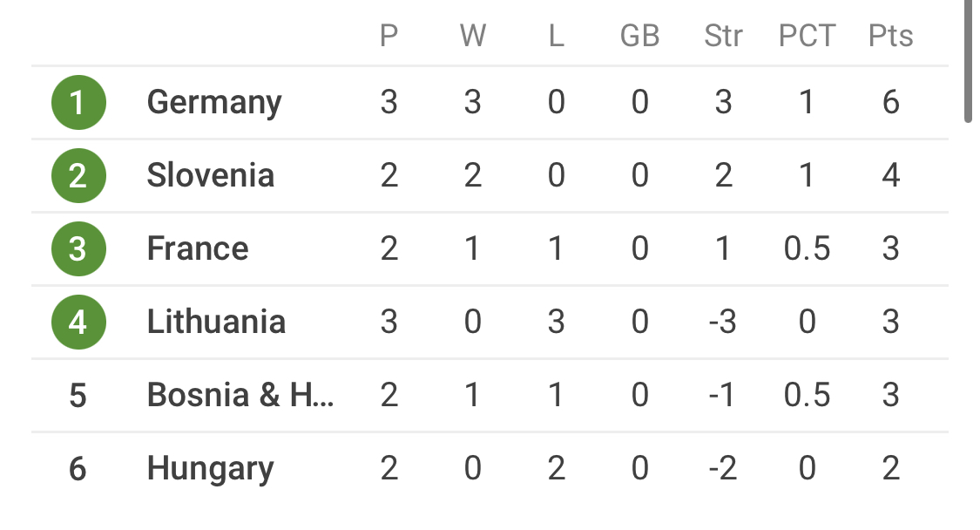
Task: Click the green rank 2 badge
Action: (x=78, y=176)
